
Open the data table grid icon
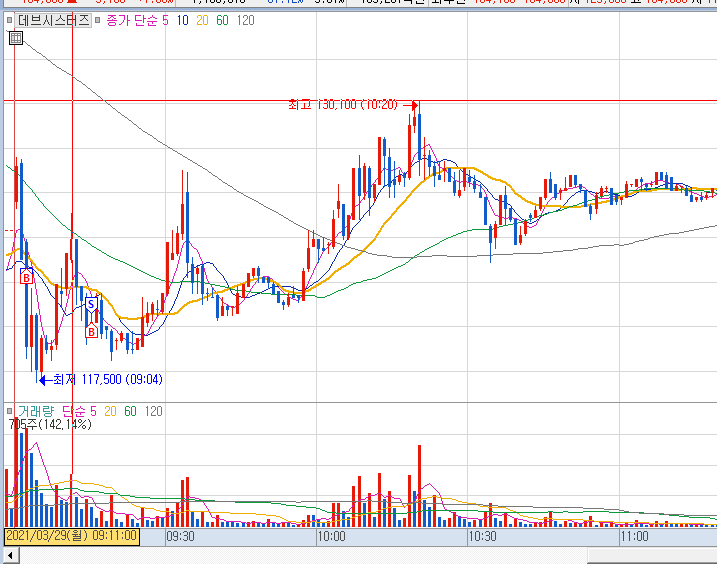[x=16, y=38]
